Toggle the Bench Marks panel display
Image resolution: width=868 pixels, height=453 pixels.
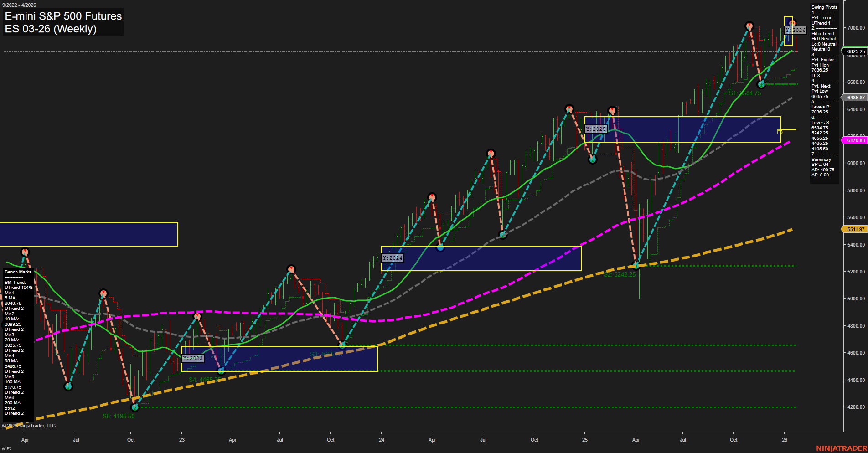(17, 272)
